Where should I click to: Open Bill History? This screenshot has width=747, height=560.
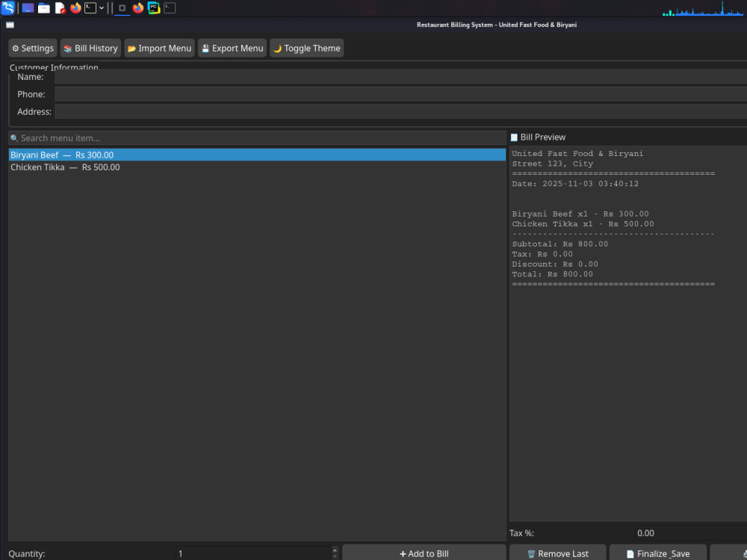(90, 48)
